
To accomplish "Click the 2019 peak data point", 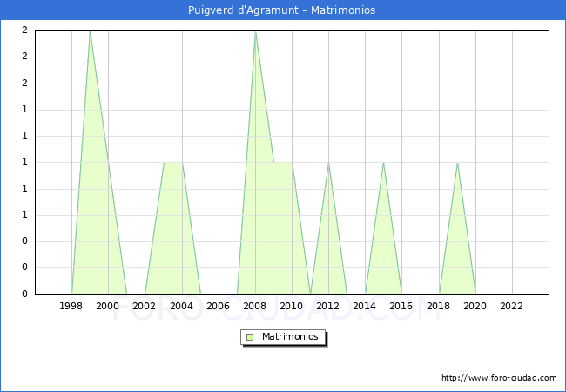I will point(457,163).
